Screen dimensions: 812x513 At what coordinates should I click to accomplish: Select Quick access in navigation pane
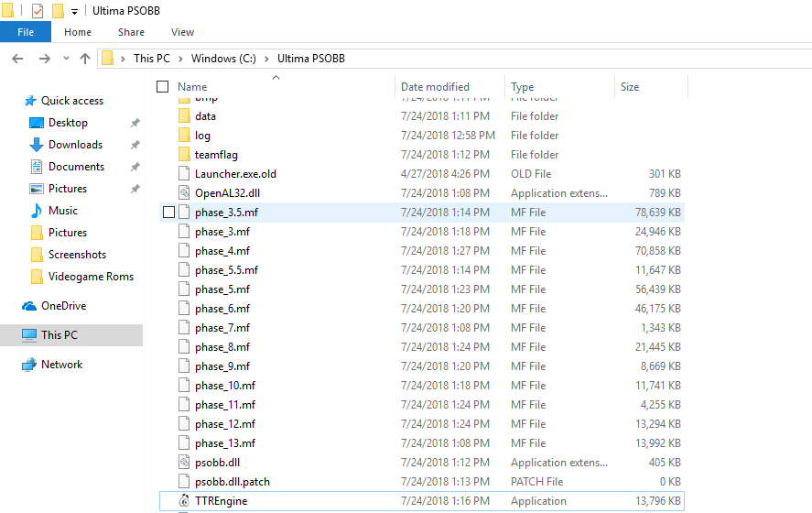(72, 101)
